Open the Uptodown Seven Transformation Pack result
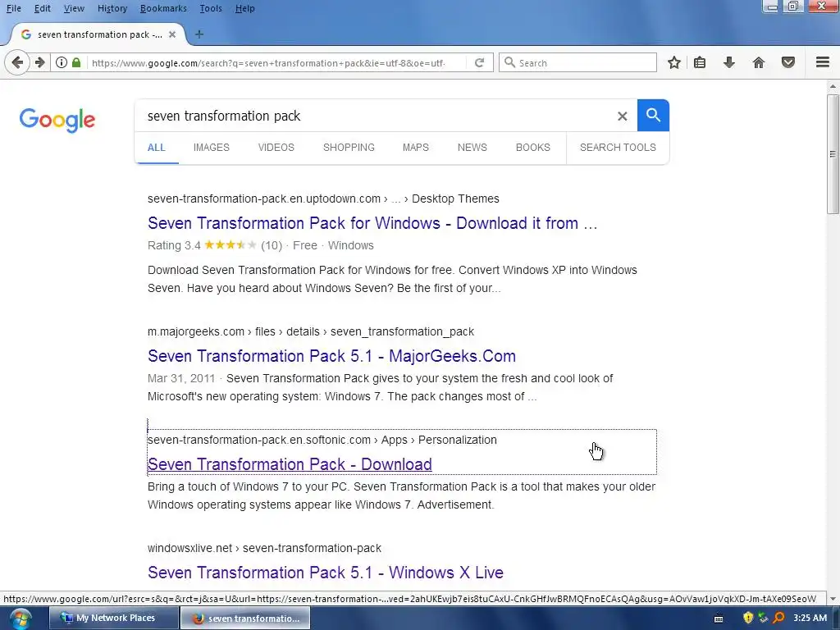 [x=372, y=223]
